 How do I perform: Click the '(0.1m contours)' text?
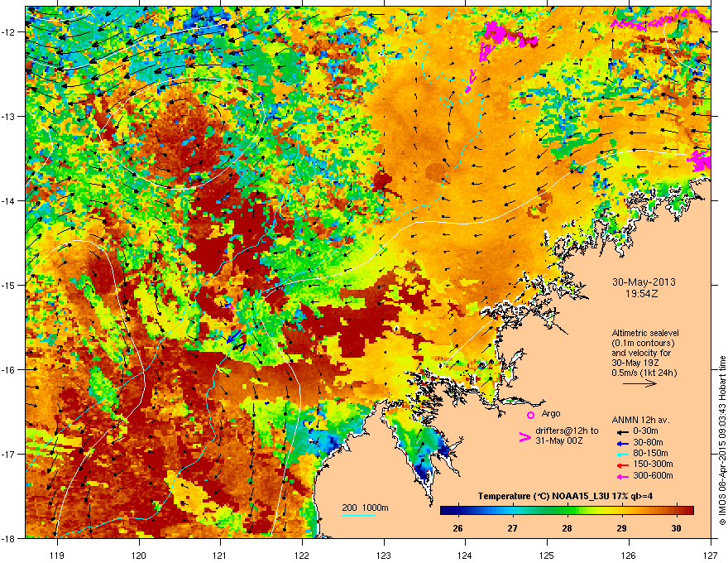(643, 344)
